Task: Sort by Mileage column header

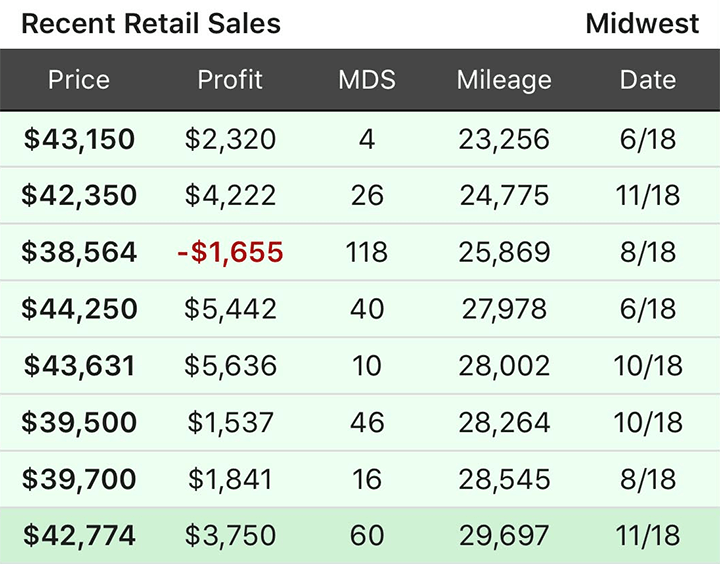Action: click(504, 80)
